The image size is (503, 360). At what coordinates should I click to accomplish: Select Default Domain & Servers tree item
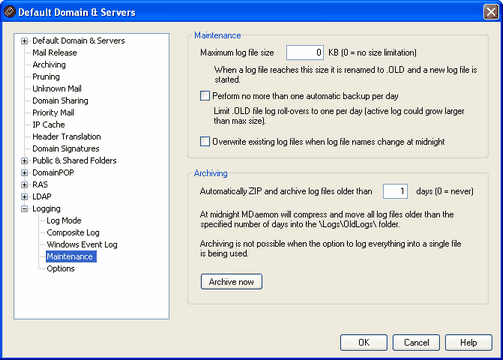[79, 41]
